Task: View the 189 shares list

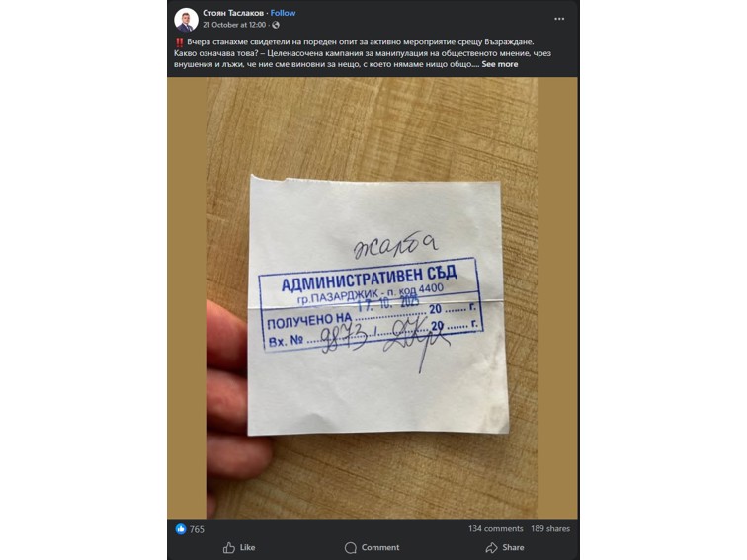Action: (x=550, y=528)
